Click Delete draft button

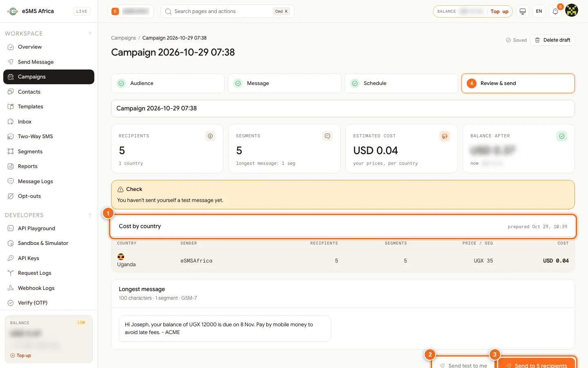(552, 40)
